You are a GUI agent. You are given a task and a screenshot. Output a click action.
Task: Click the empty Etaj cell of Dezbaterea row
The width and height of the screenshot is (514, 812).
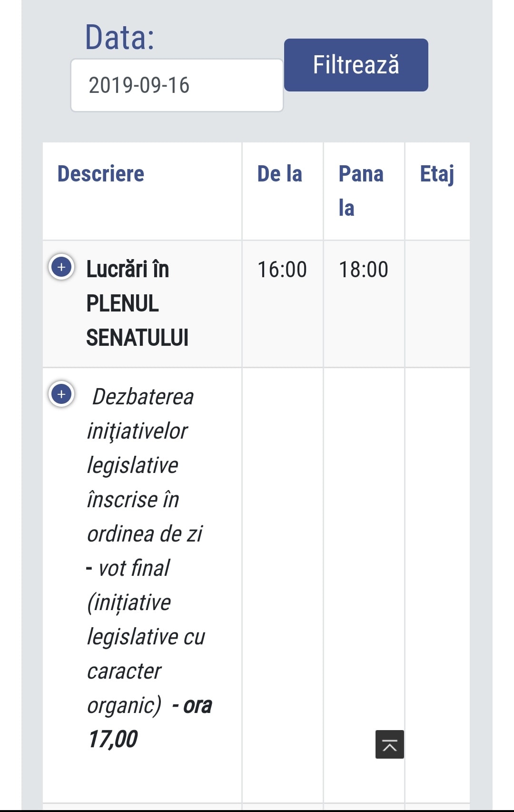pyautogui.click(x=437, y=585)
